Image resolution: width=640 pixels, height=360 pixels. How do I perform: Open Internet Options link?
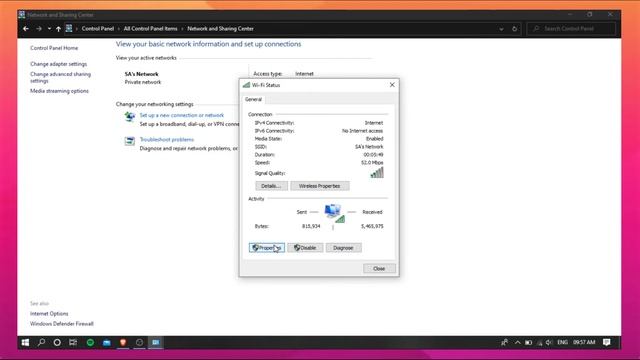pos(49,313)
